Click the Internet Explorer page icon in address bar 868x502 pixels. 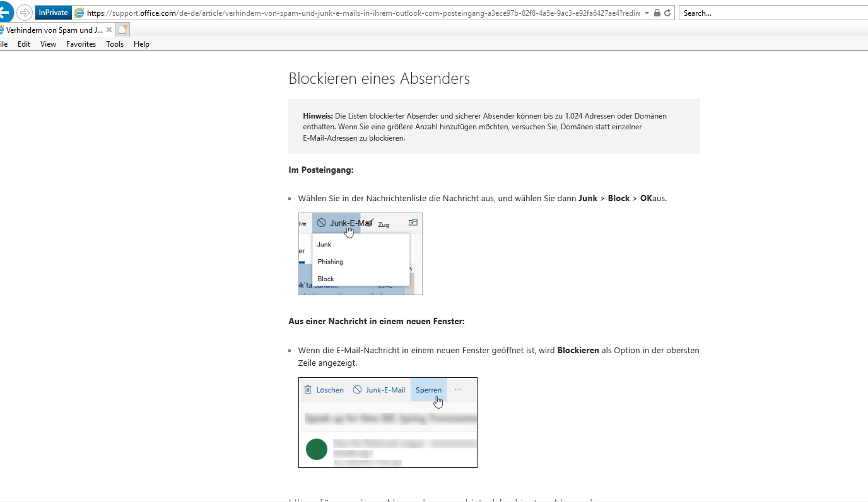pos(79,13)
